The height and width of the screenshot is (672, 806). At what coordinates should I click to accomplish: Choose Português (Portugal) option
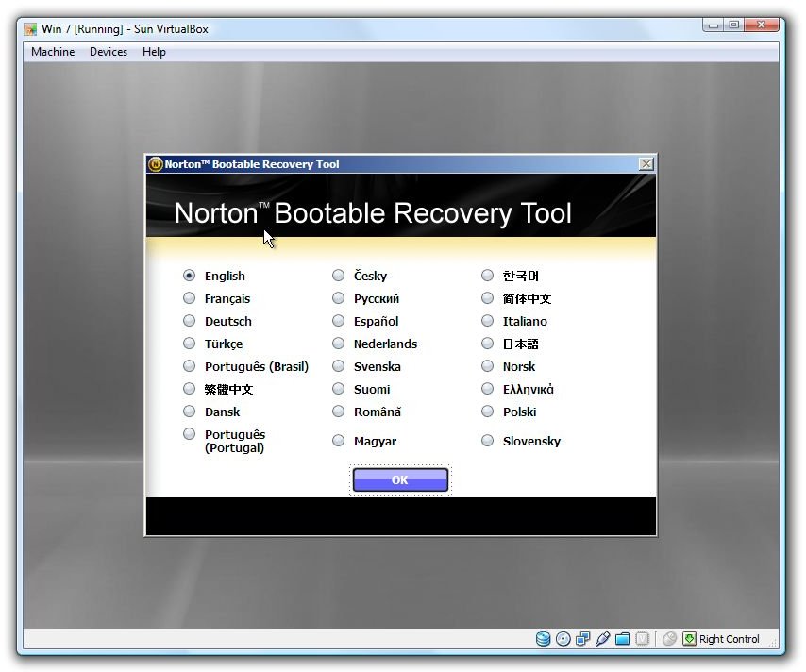coord(189,434)
